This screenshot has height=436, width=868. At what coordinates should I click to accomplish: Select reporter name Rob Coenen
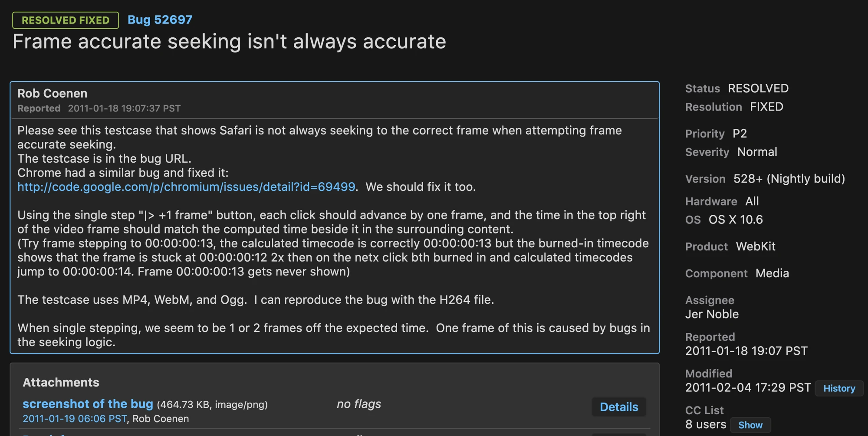click(52, 93)
